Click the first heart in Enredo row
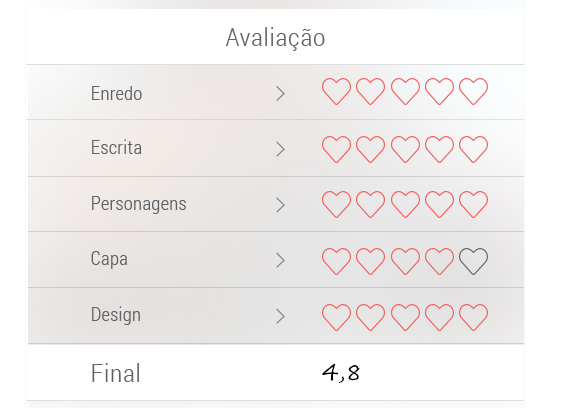 (x=336, y=91)
